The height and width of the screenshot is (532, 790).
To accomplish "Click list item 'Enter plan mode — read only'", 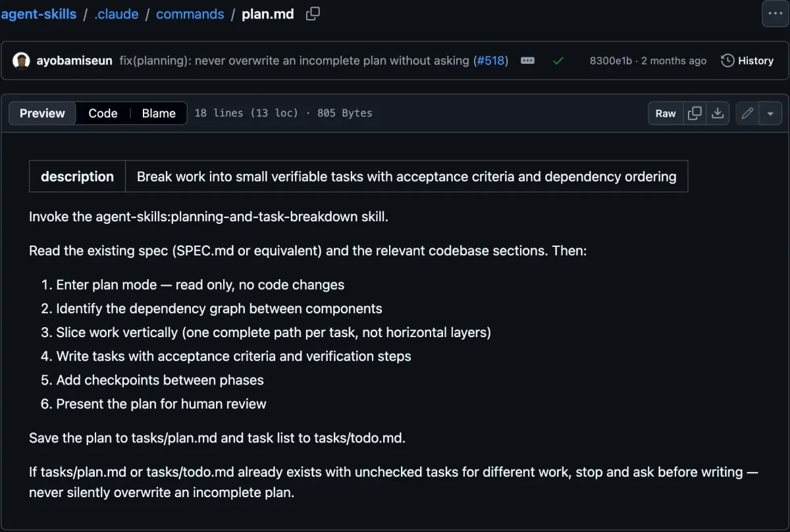I will [x=200, y=285].
